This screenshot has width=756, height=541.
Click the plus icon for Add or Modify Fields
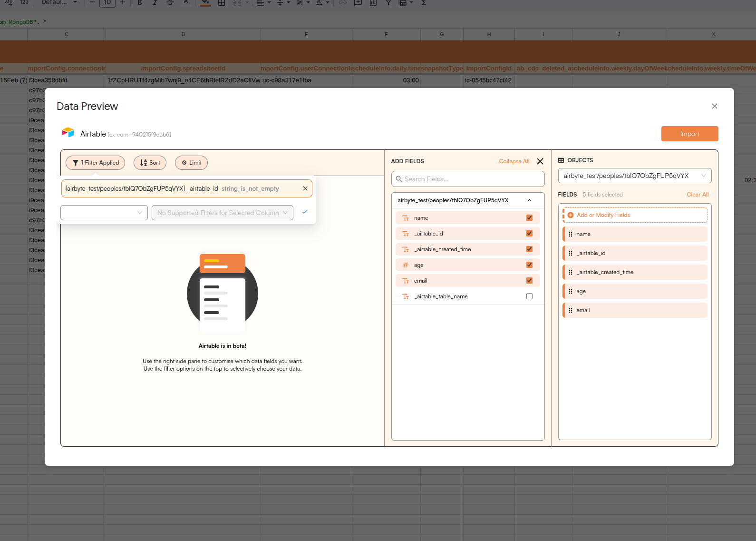tap(571, 215)
